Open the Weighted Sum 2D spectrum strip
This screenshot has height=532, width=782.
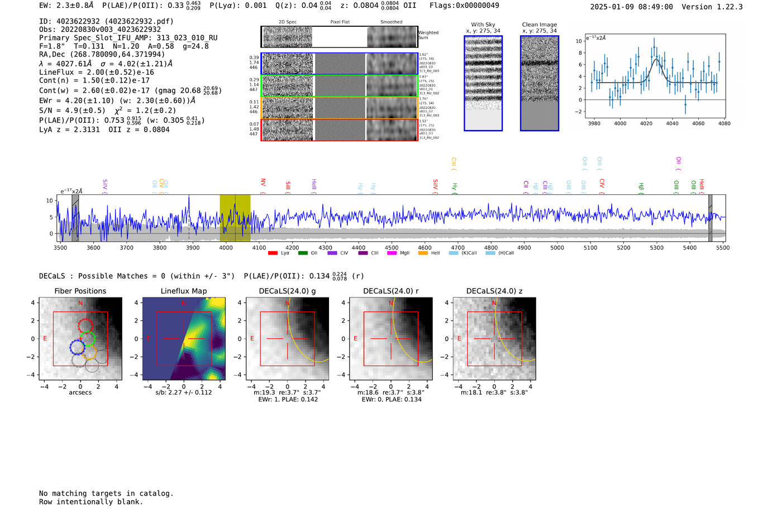(339, 37)
